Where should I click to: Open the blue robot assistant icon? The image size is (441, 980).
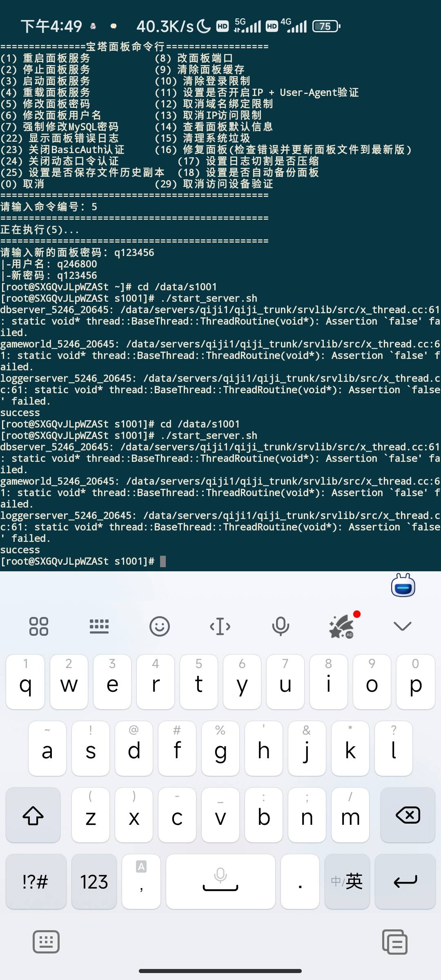pyautogui.click(x=403, y=585)
